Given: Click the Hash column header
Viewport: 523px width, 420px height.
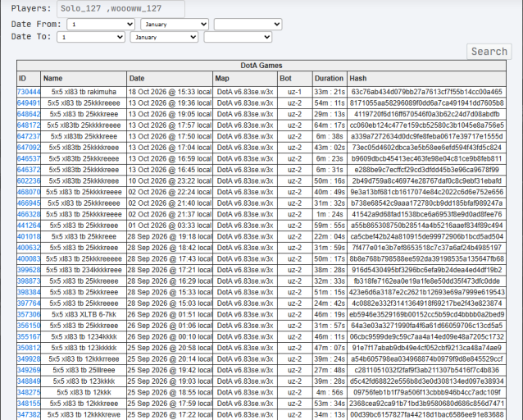Looking at the screenshot, I should tap(426, 79).
